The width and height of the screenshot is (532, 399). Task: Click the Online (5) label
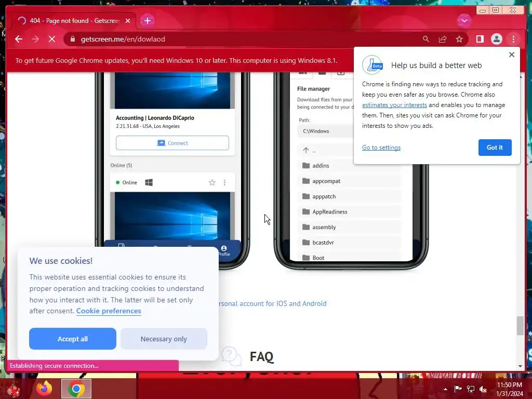coord(121,165)
